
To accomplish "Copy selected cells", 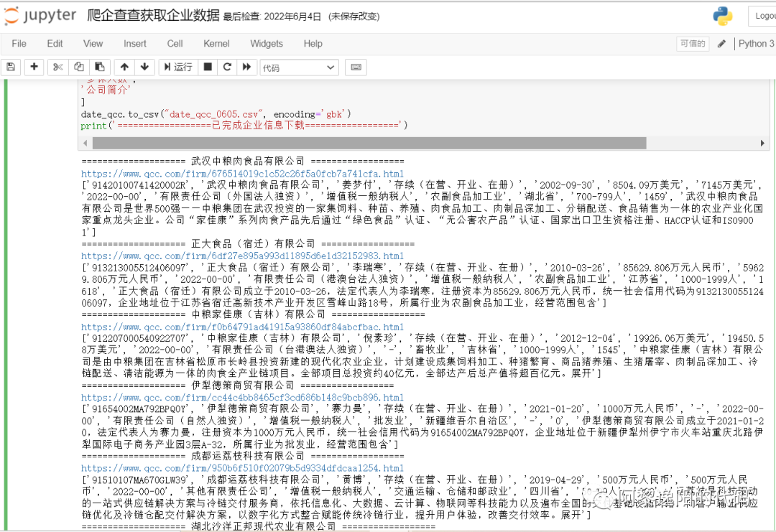I will (x=79, y=67).
